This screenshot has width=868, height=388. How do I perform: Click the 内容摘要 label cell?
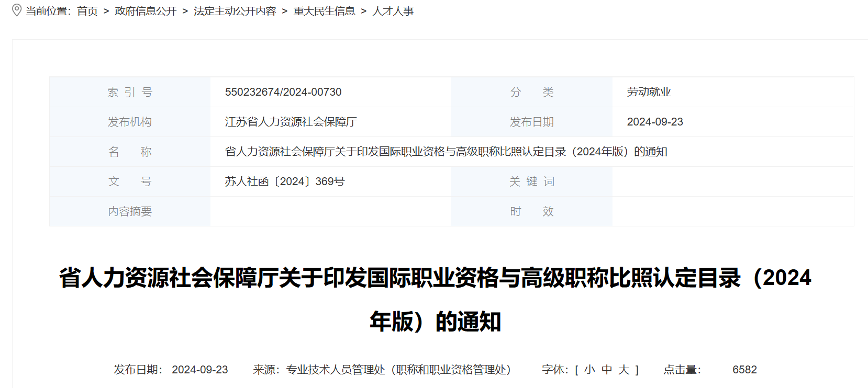pyautogui.click(x=130, y=211)
